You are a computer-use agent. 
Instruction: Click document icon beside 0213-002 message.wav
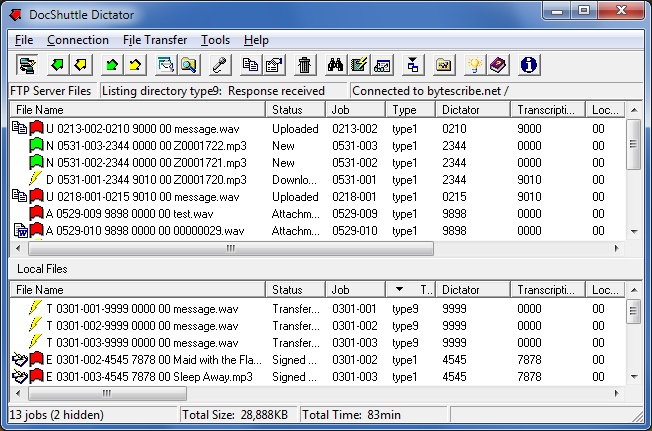click(20, 128)
